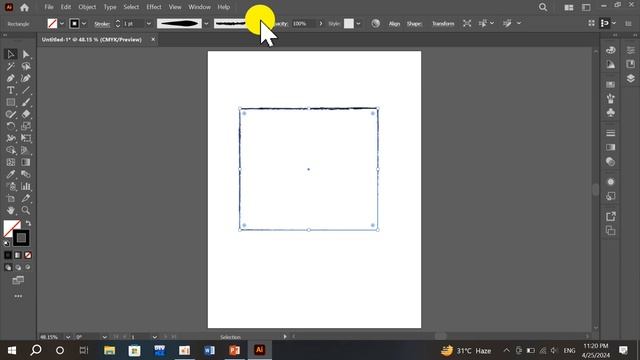Select the Direct Selection tool
This screenshot has height=360, width=640.
[26, 54]
